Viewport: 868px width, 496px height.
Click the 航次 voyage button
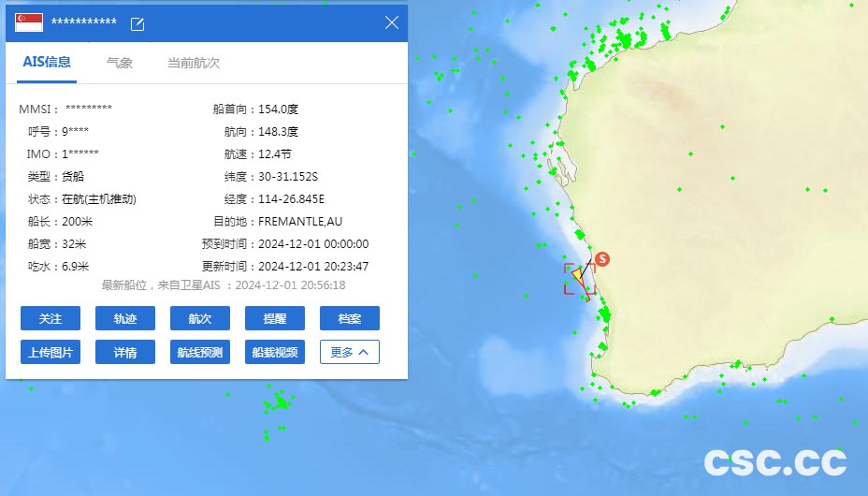pos(200,318)
